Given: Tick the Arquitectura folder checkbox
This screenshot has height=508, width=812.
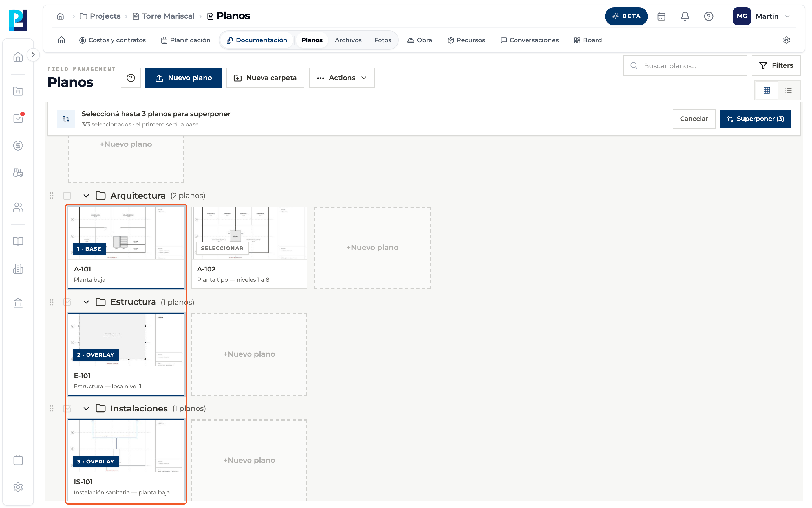Looking at the screenshot, I should point(67,196).
